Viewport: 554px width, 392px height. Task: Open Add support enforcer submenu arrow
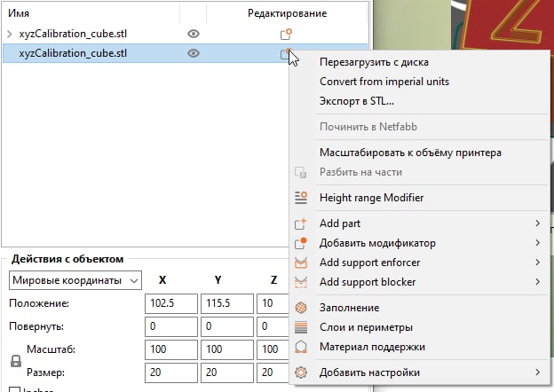[537, 263]
